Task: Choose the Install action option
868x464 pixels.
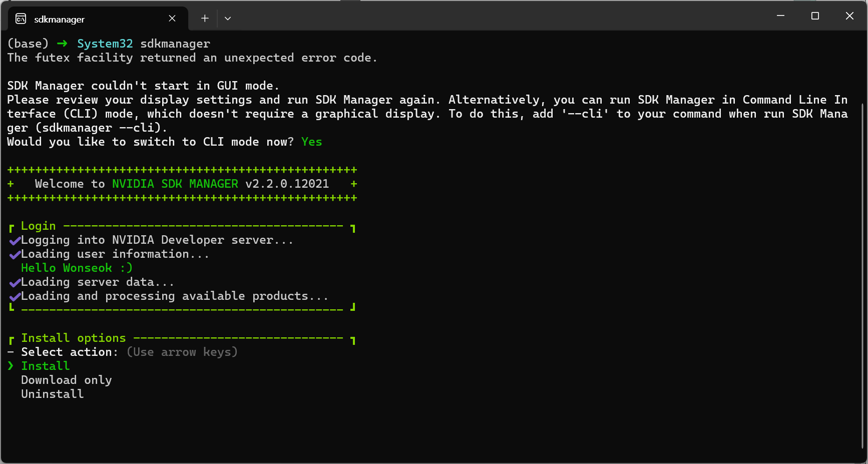Action: (x=45, y=366)
